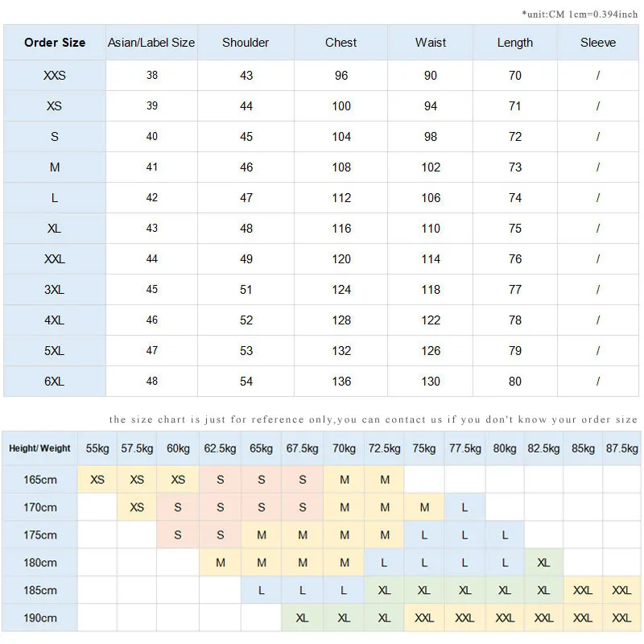The width and height of the screenshot is (644, 644).
Task: Click the 190cm height row label
Action: coord(40,618)
